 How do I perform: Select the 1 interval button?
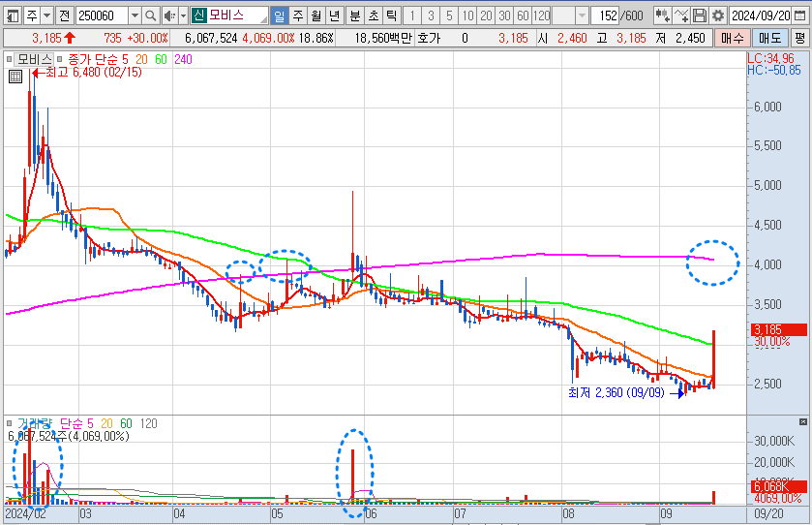(412, 16)
